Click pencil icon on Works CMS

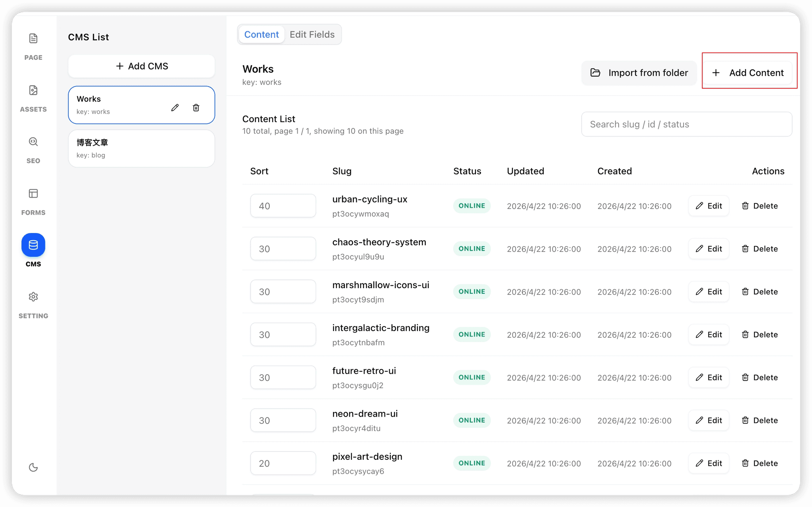click(175, 108)
